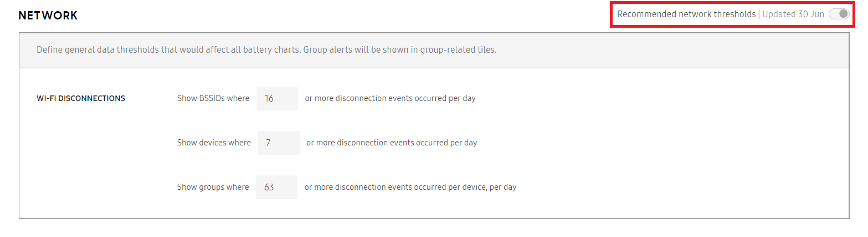Click the NETWORK section heading

point(48,16)
